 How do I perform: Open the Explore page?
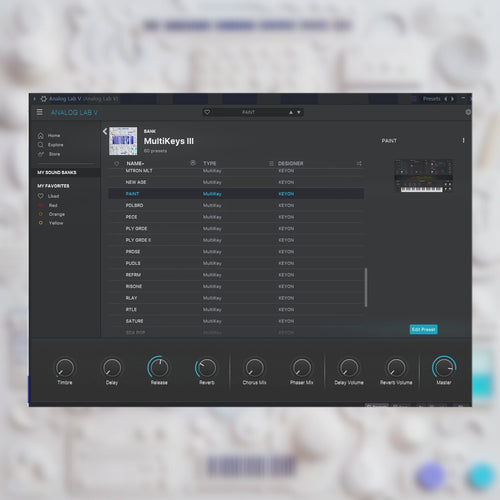pyautogui.click(x=55, y=145)
